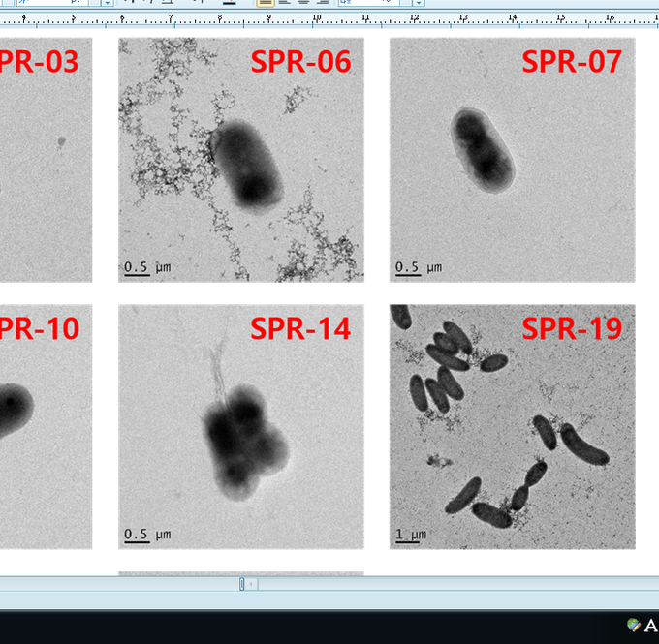Click the red SPR-06 label text

[301, 62]
